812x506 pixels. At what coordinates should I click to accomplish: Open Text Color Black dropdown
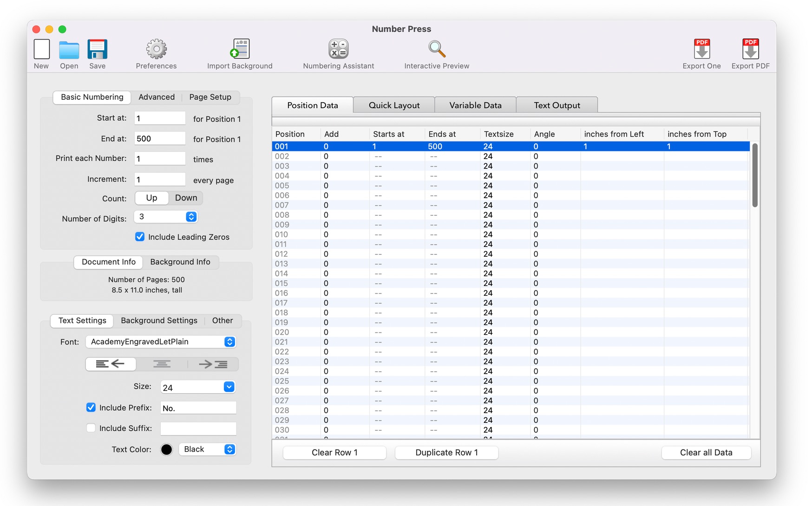click(207, 449)
